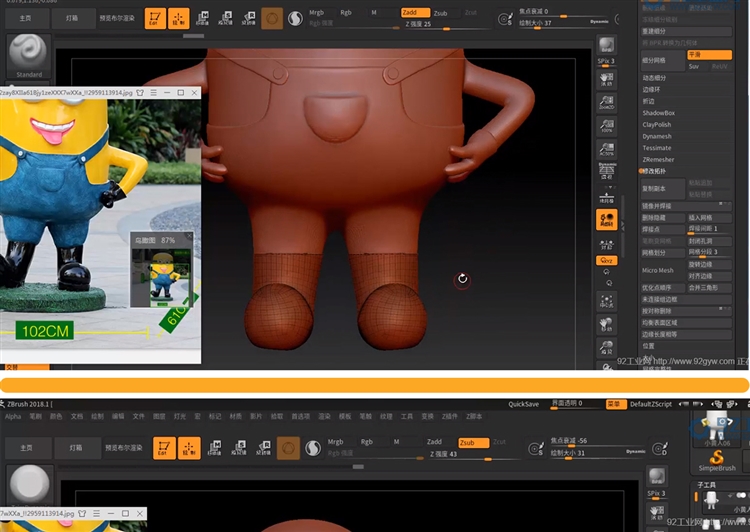Open the 笔刷 menu
This screenshot has width=750, height=532.
[35, 416]
